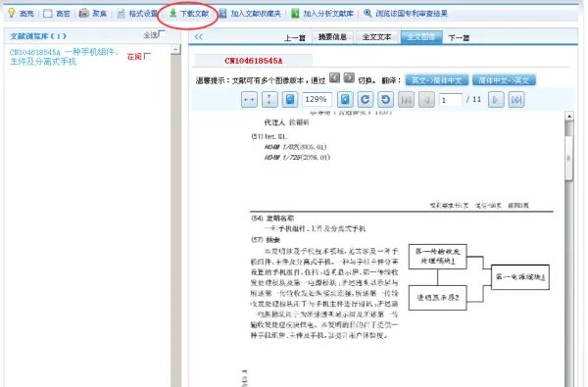
Task: Click the document viewer scrollbar up arrow
Action: pos(568,117)
